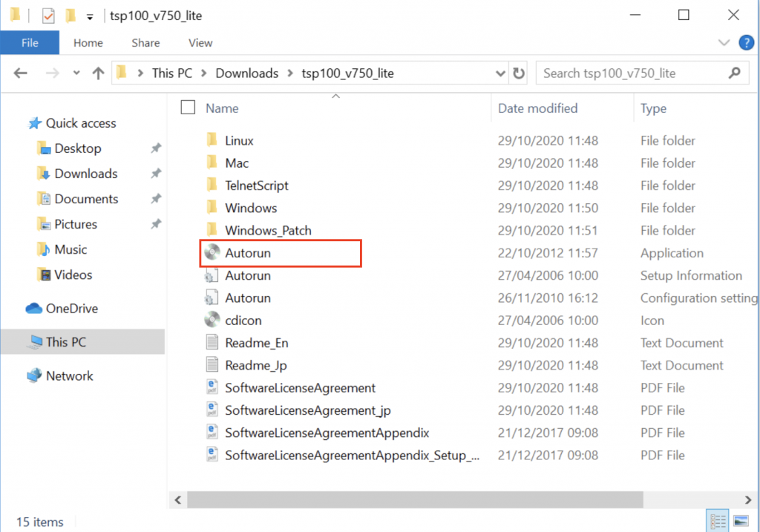The width and height of the screenshot is (760, 532).
Task: Open the View ribbon tab
Action: click(200, 42)
